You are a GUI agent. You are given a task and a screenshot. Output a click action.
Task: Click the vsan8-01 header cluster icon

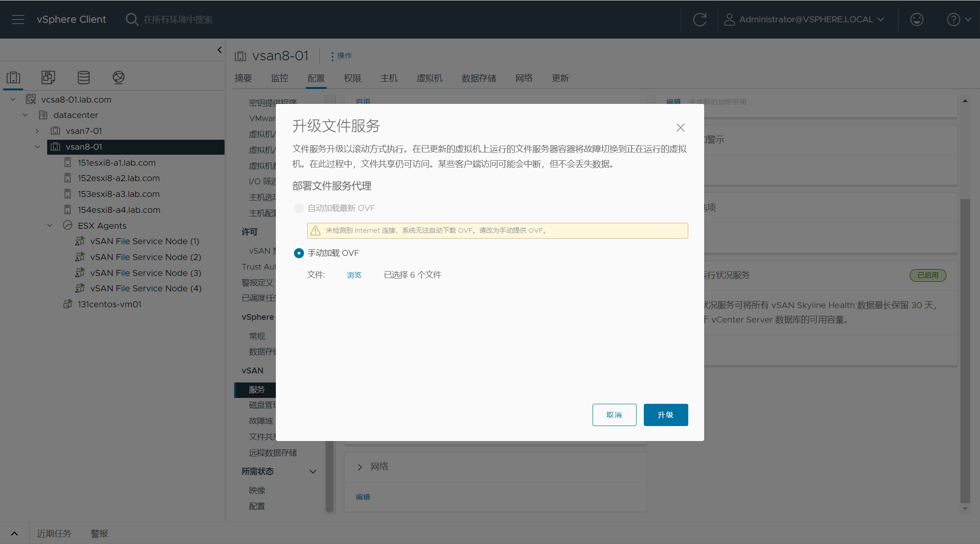tap(240, 56)
